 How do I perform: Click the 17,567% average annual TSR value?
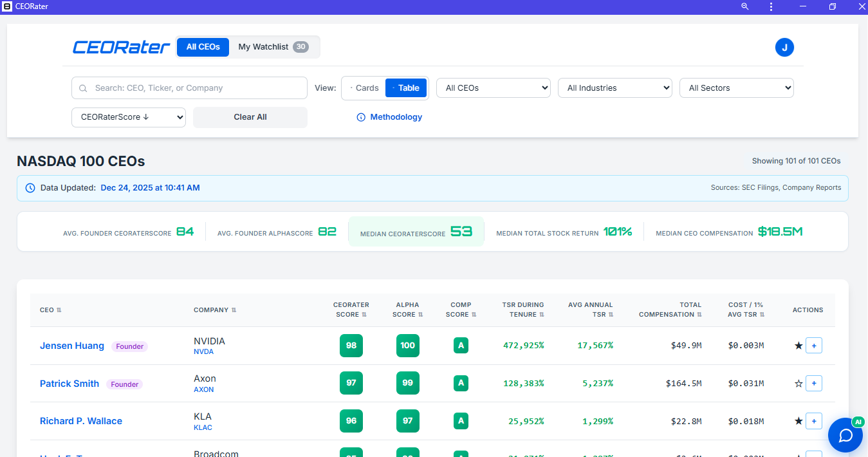595,346
